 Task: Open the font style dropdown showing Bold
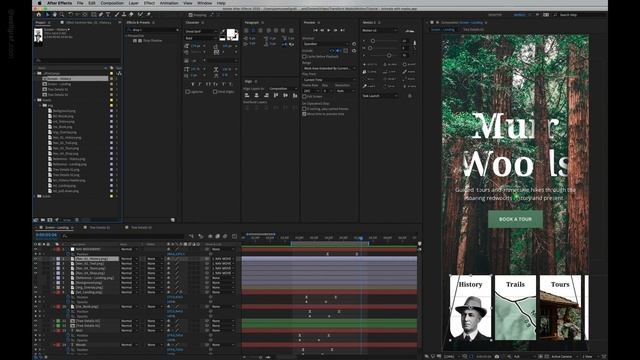point(202,38)
